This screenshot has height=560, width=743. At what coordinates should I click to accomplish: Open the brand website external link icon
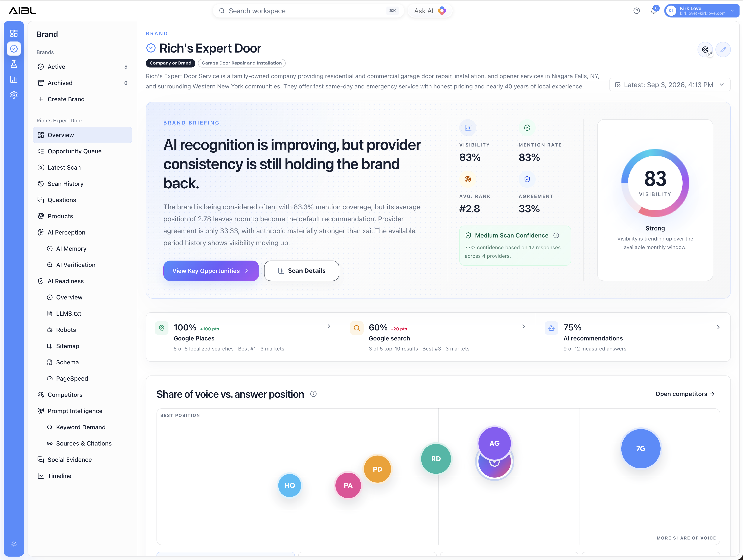(x=705, y=50)
